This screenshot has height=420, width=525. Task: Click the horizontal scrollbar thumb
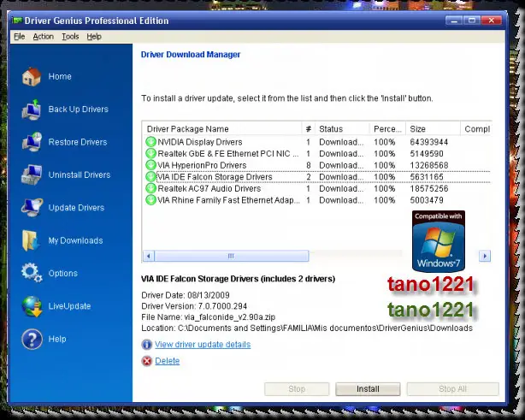pyautogui.click(x=232, y=256)
